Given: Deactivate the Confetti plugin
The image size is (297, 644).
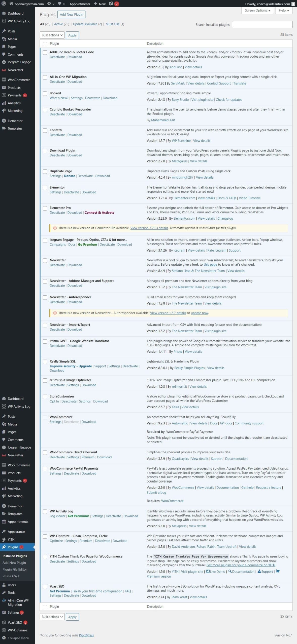Looking at the screenshot, I should pyautogui.click(x=57, y=135).
